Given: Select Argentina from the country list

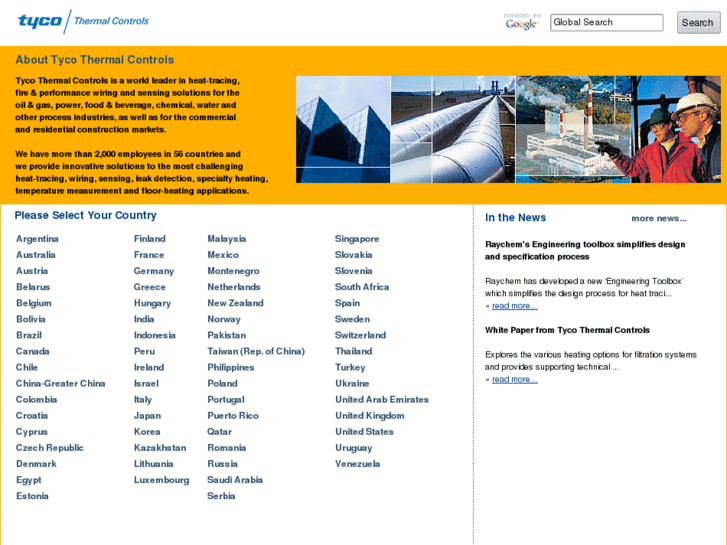Looking at the screenshot, I should tap(37, 239).
